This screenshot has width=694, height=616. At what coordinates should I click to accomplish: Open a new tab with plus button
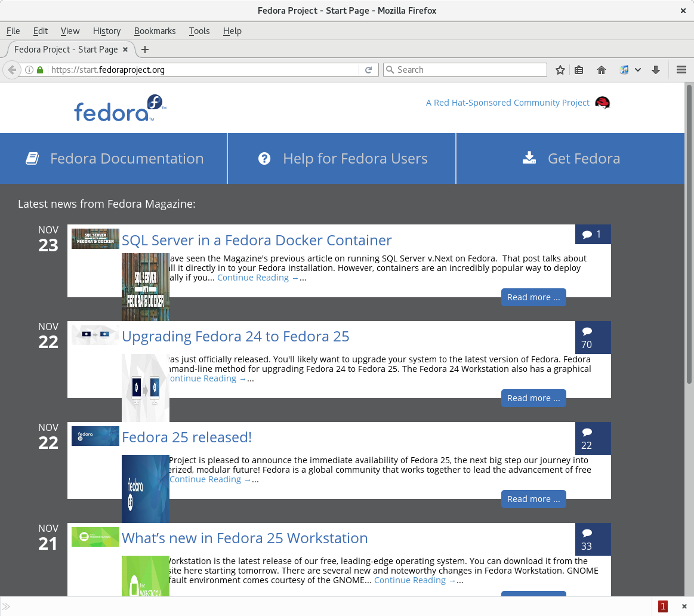click(145, 50)
